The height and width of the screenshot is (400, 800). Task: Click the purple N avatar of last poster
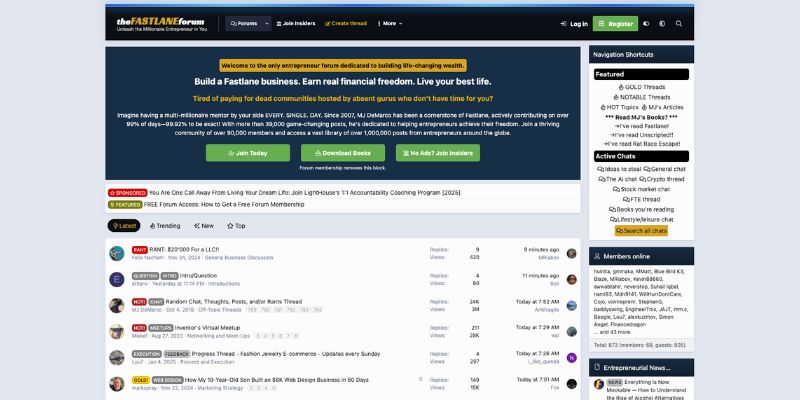(x=571, y=358)
